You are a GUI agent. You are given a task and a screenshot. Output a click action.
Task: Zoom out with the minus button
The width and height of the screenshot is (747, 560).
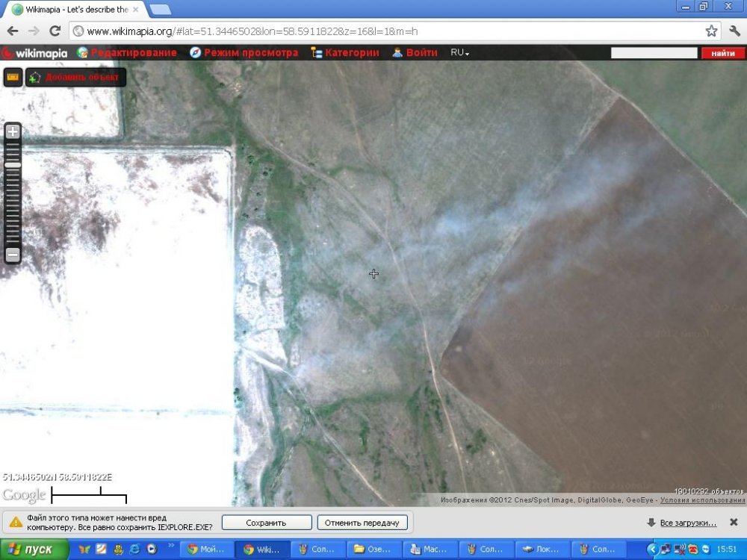point(13,255)
